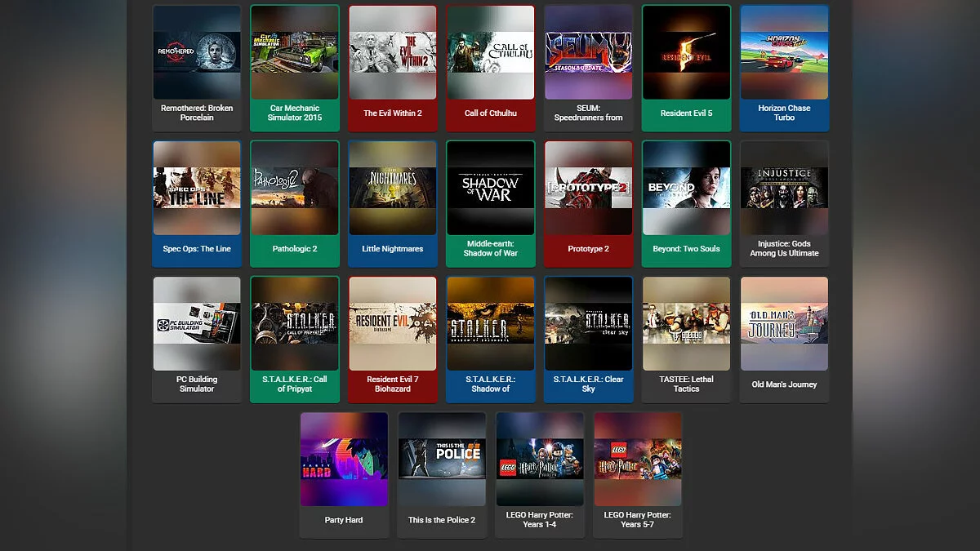Screen dimensions: 980x551
Task: Click the 'Car Mechanic Simulator 2015' title
Action: click(295, 113)
